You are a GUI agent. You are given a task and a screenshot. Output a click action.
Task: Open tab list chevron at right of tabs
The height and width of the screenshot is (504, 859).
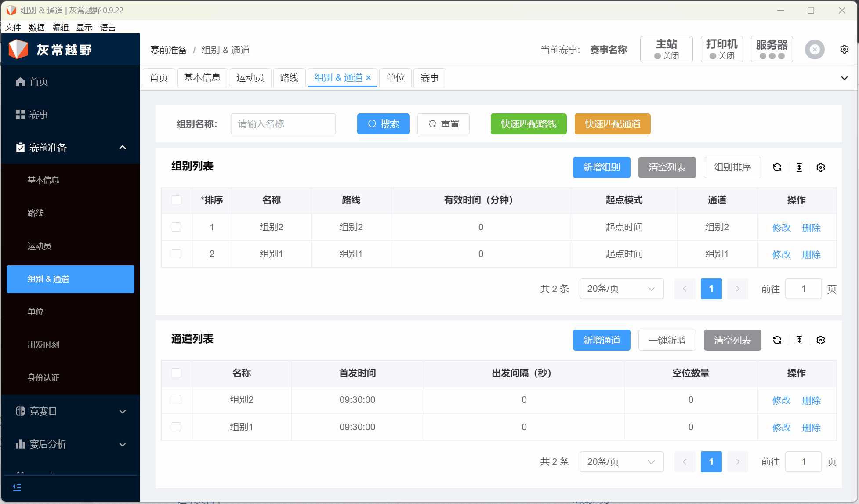[x=844, y=78]
